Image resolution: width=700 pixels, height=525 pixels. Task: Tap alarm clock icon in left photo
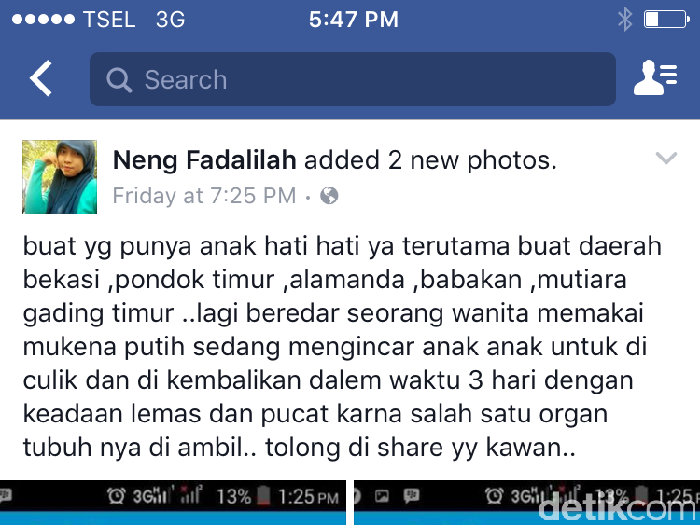[116, 496]
